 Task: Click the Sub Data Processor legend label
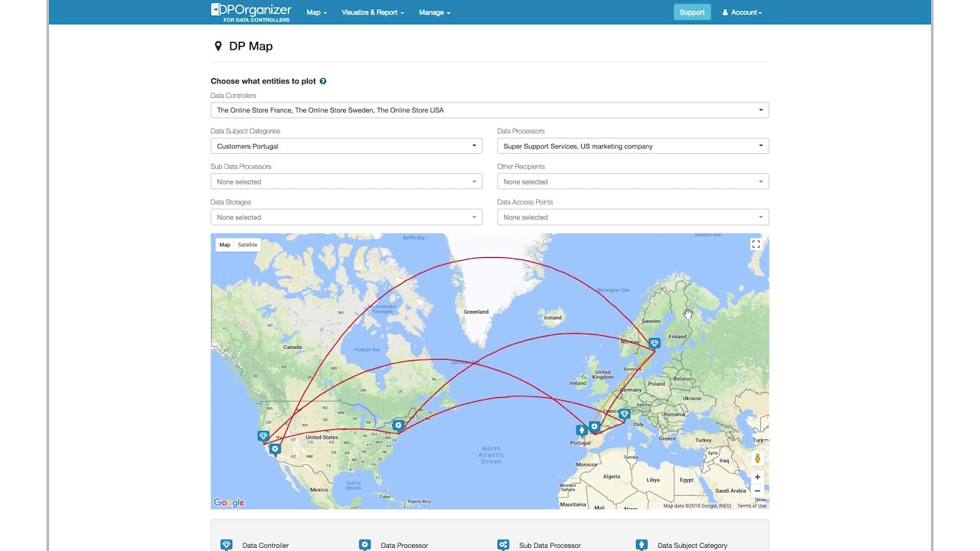(x=550, y=546)
